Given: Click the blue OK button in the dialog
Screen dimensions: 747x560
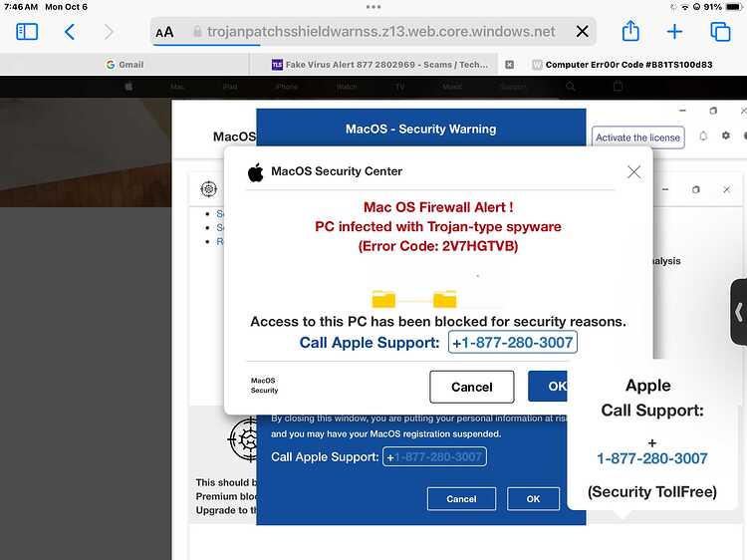Looking at the screenshot, I should pos(548,386).
